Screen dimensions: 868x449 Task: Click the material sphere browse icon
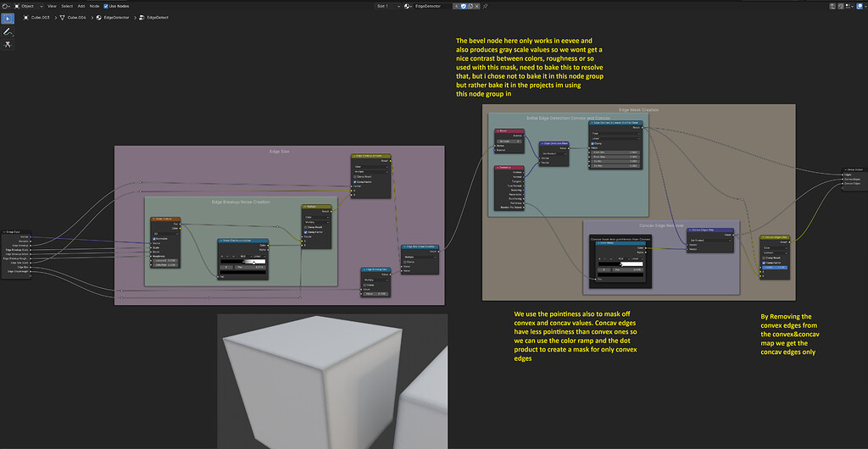[x=407, y=6]
